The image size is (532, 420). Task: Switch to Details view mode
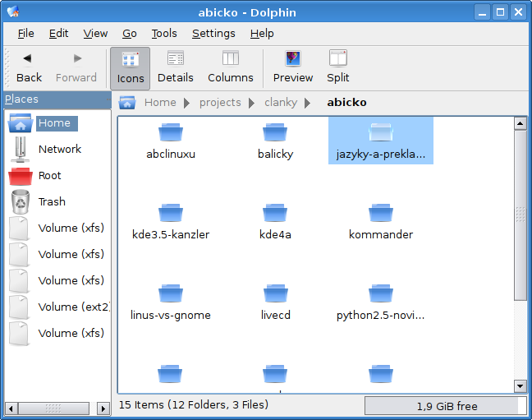tap(176, 68)
